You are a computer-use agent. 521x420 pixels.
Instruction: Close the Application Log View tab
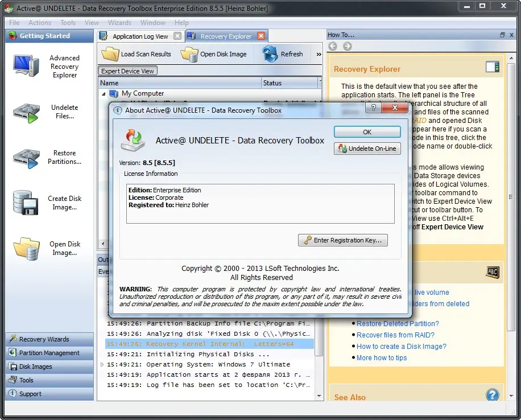point(178,36)
